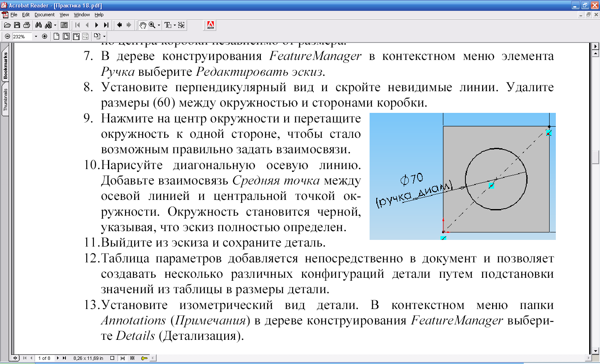Image resolution: width=600 pixels, height=364 pixels.
Task: Save a copy with the floppy disk icon
Action: click(x=17, y=25)
